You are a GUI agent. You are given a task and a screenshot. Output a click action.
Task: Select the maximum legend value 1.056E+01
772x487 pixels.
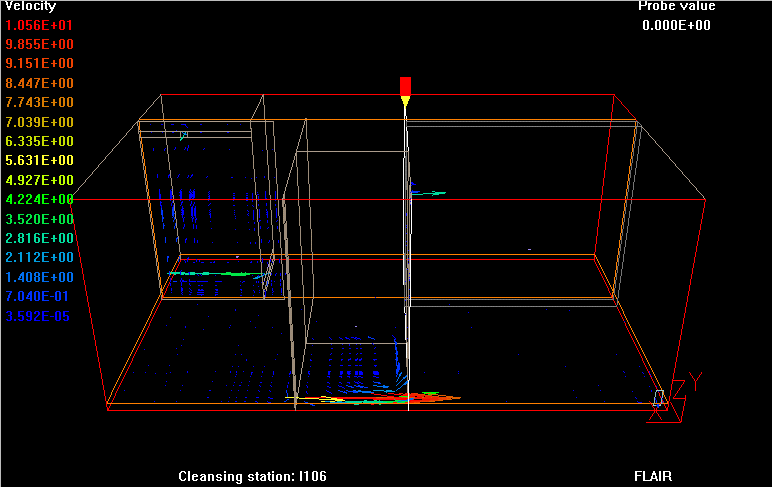point(39,25)
